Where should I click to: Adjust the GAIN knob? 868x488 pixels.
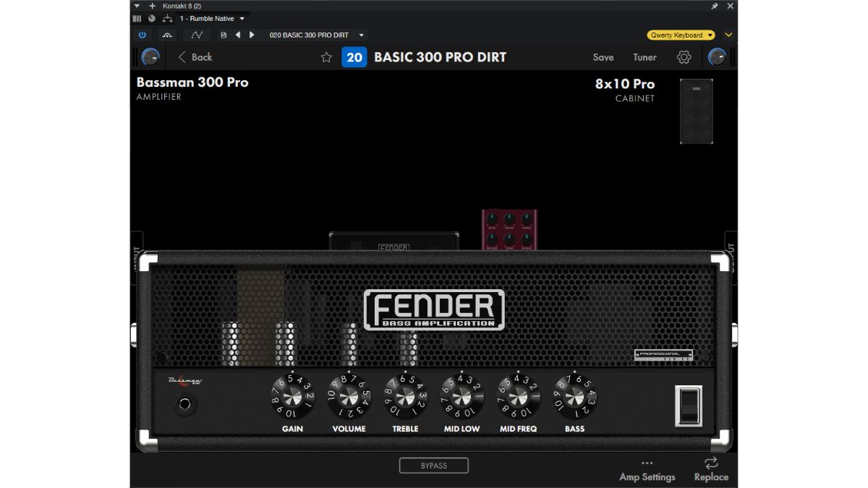pos(292,397)
